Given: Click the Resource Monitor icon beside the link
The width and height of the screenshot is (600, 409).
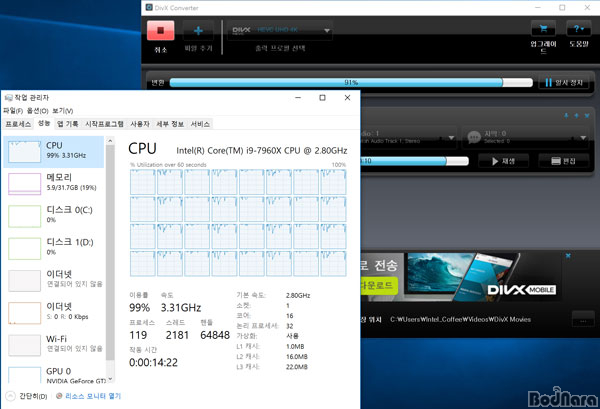Looking at the screenshot, I should click(x=59, y=396).
